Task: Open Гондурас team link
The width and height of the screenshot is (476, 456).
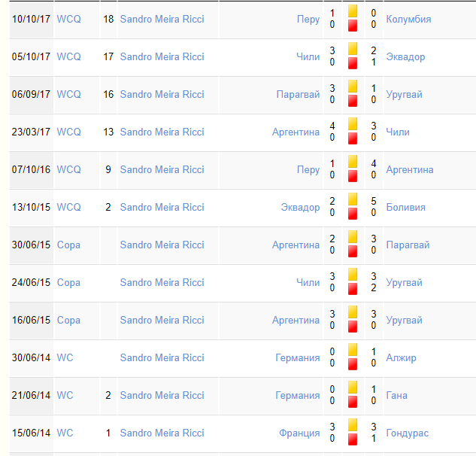Action: (x=407, y=433)
